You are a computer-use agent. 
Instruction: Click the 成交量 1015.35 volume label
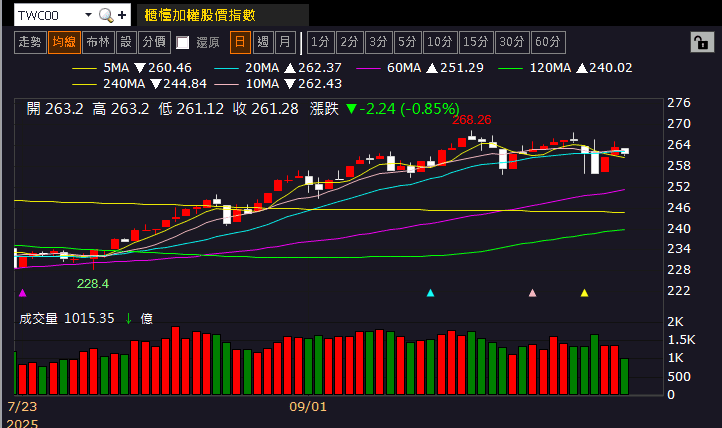66,318
